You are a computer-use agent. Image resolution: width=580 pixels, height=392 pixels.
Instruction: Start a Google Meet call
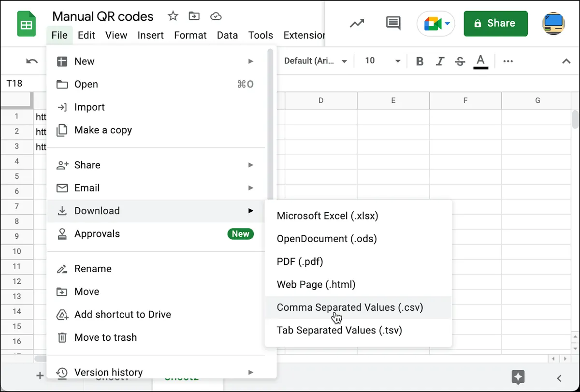tap(435, 23)
